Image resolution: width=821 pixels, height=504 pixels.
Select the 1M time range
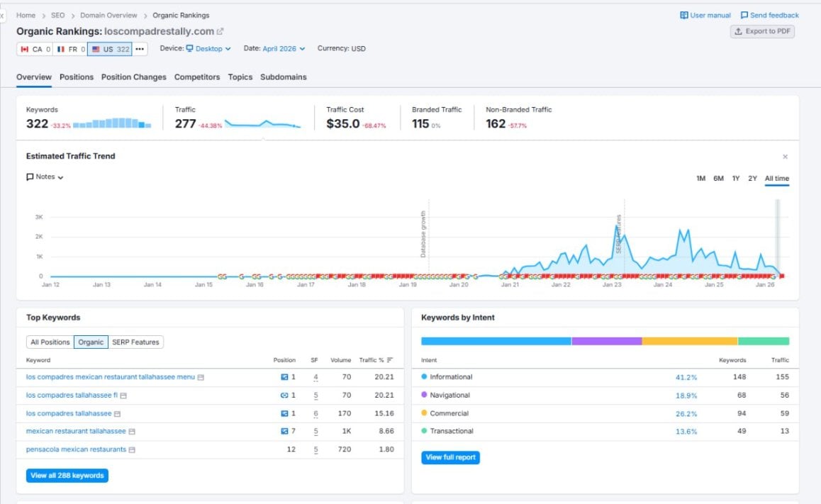[700, 179]
